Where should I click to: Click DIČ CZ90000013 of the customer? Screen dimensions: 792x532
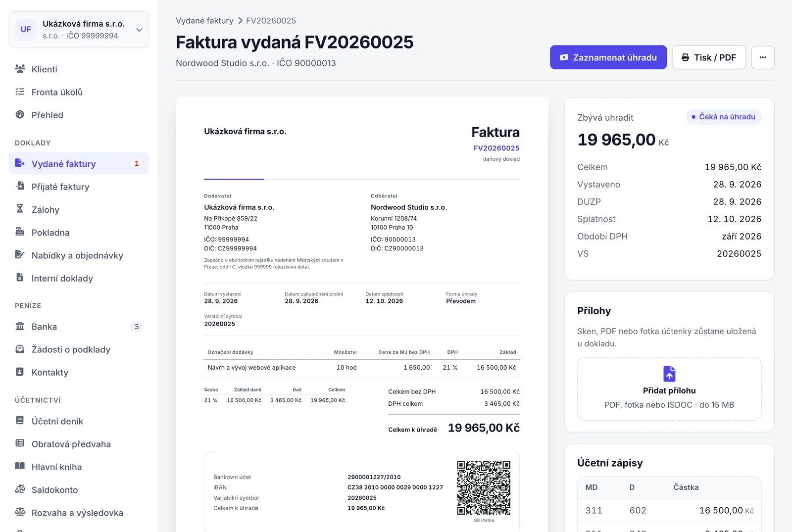click(x=397, y=248)
